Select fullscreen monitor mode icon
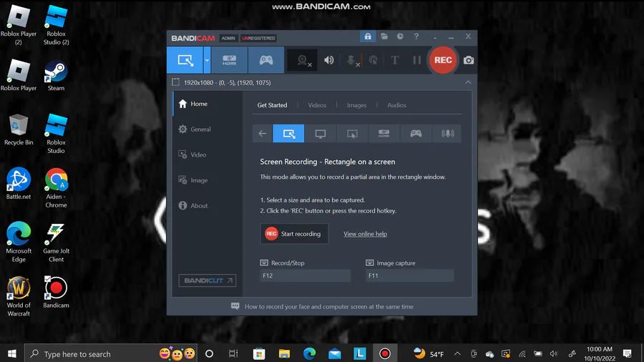The height and width of the screenshot is (362, 644). tap(321, 133)
